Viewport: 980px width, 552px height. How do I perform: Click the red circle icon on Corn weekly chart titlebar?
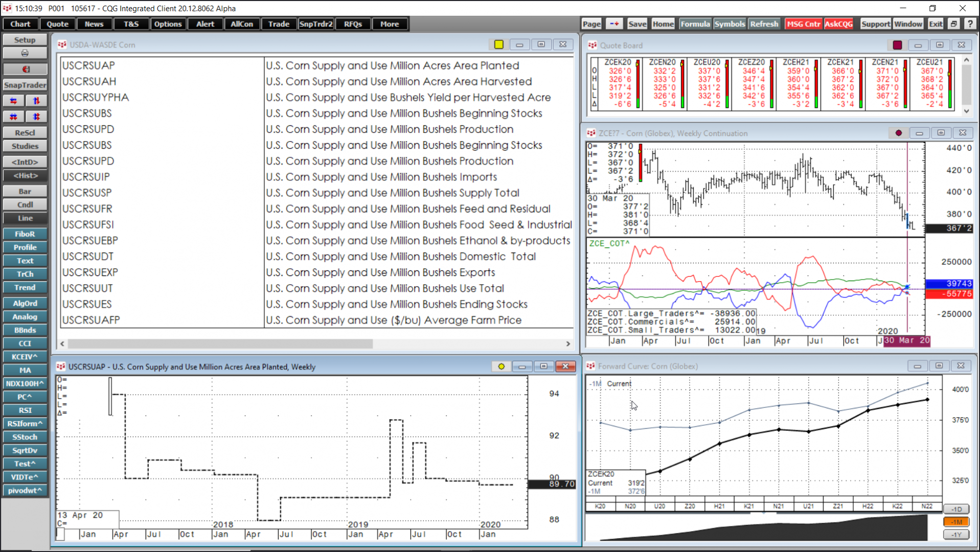898,133
